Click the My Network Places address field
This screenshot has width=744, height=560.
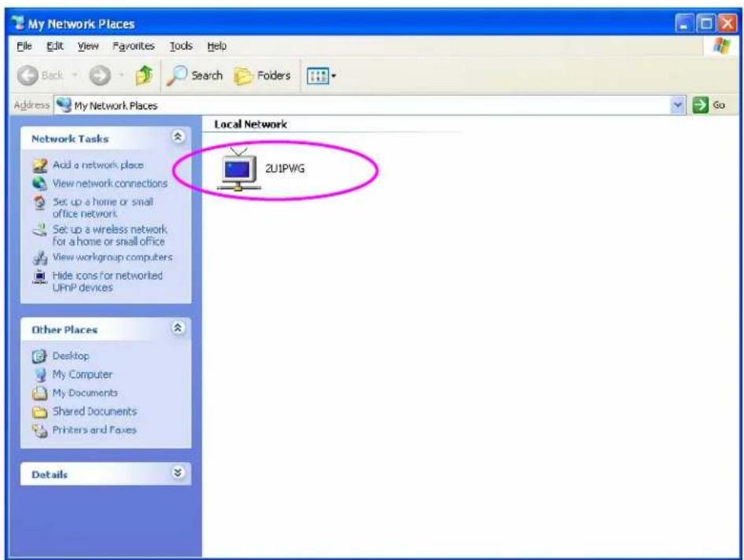click(x=370, y=105)
